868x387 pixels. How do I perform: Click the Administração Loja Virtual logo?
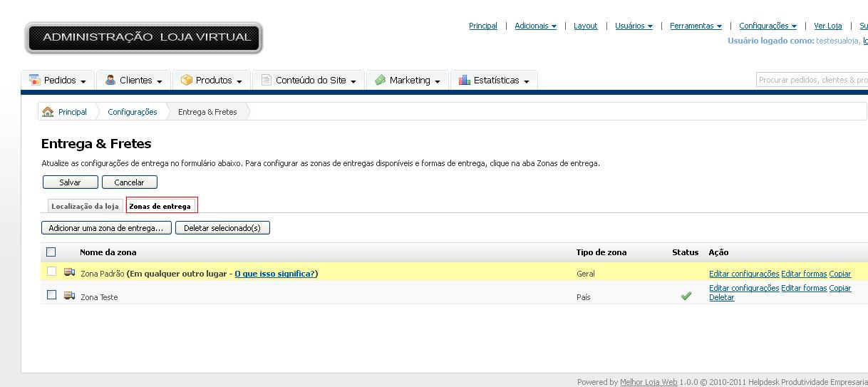(x=144, y=38)
